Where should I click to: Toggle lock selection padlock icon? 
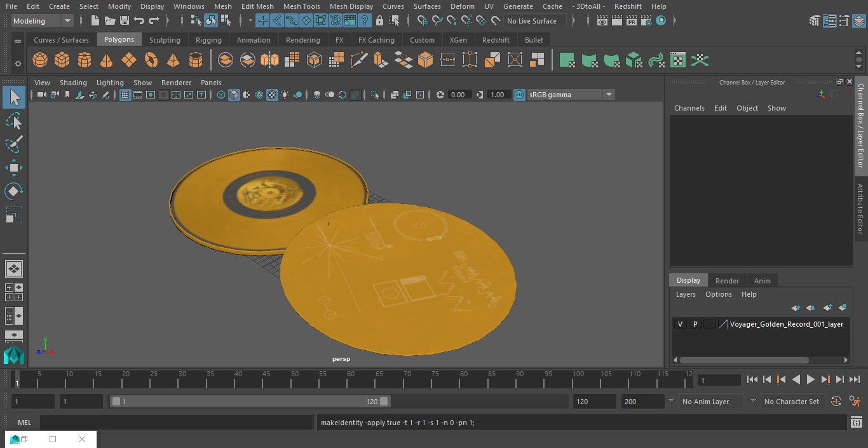(x=379, y=21)
